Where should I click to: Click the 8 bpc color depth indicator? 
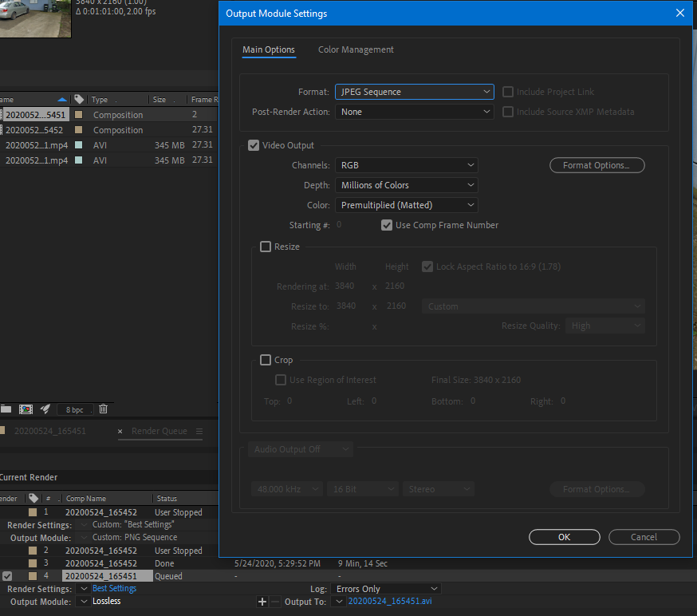click(75, 409)
